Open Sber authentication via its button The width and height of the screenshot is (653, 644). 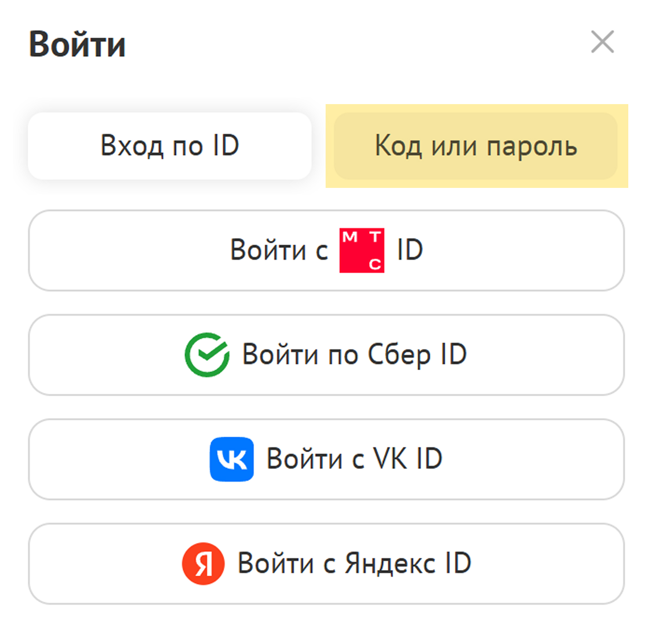click(x=326, y=354)
